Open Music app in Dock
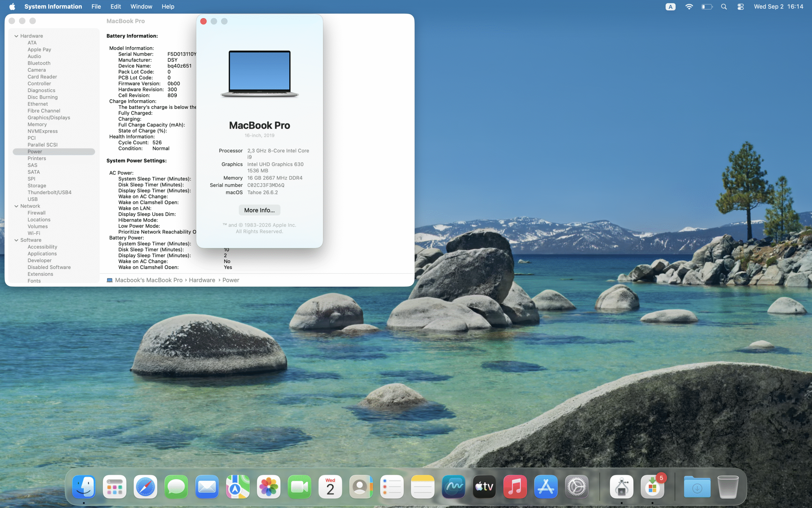 (515, 486)
